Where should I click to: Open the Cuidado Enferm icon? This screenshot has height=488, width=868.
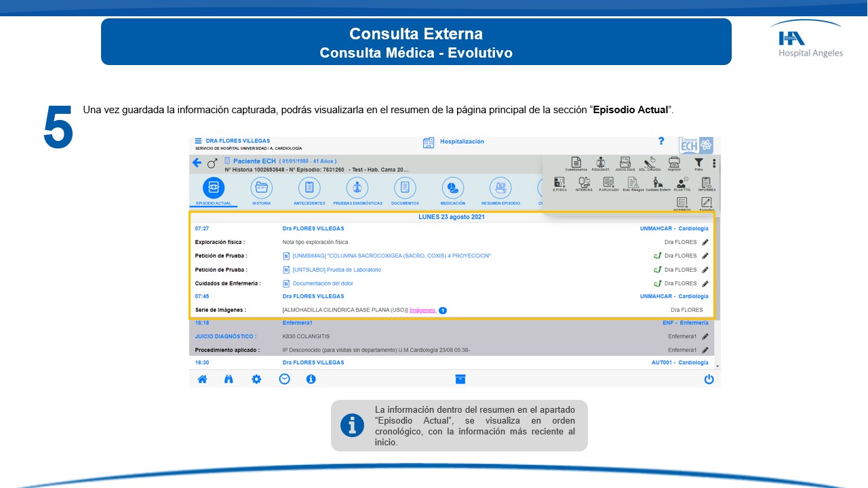[x=657, y=184]
